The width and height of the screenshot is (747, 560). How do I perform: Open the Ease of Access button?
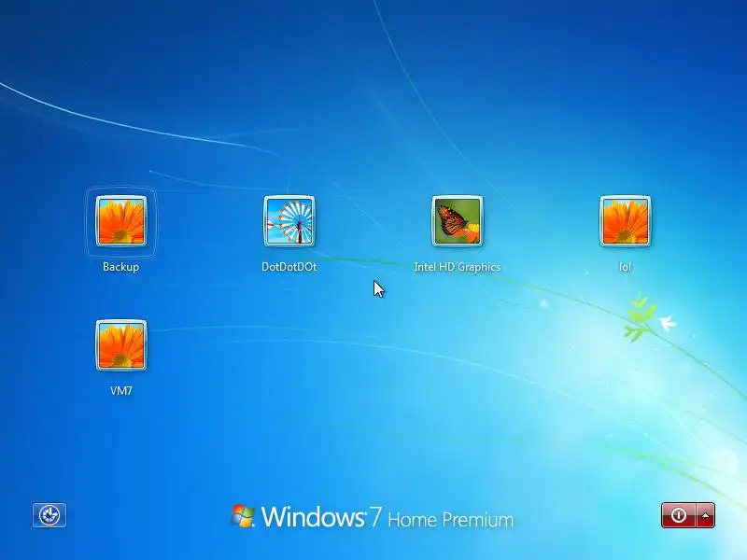pyautogui.click(x=49, y=515)
